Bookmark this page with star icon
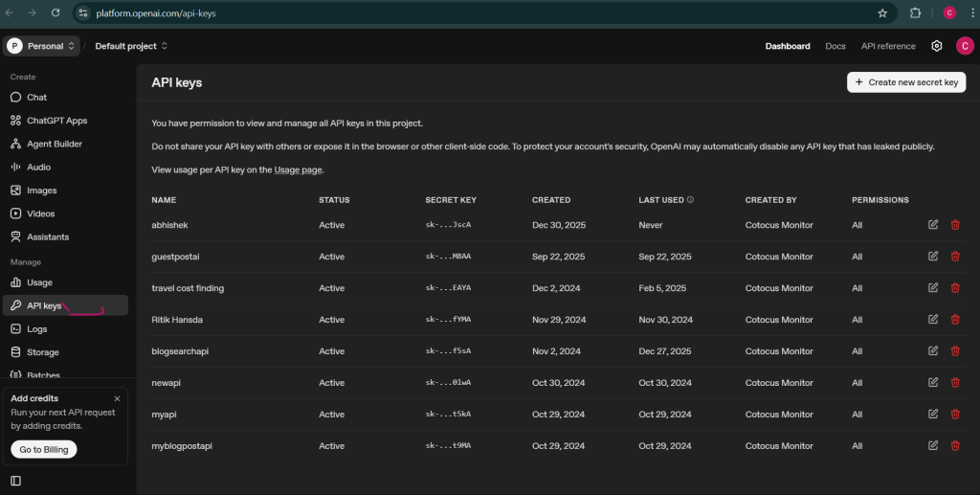Screen dimensions: 980x495 pos(882,13)
